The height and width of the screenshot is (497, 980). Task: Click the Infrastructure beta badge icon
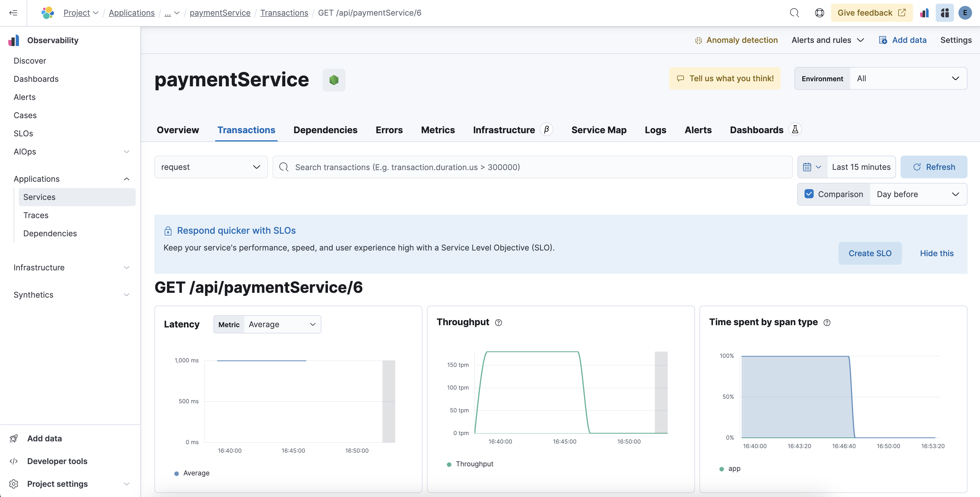click(546, 130)
